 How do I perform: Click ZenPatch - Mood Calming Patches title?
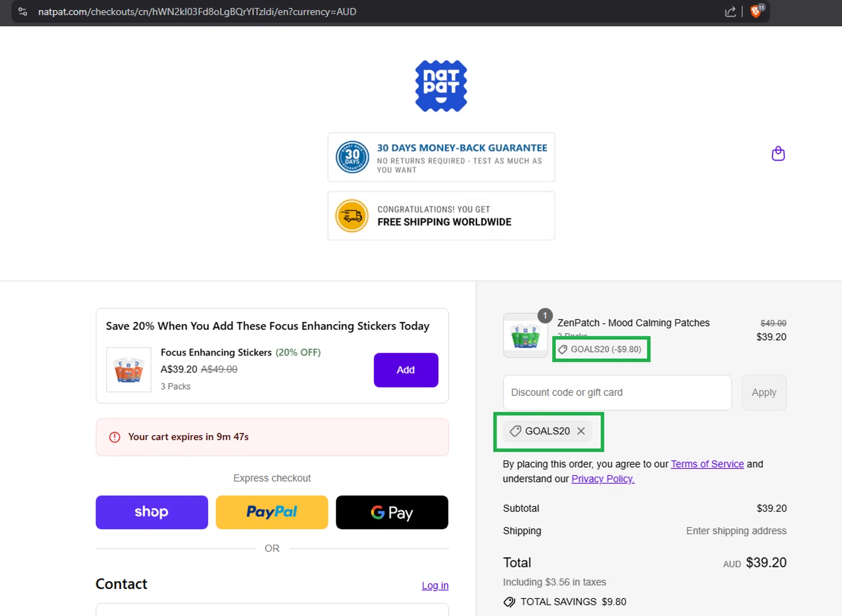[x=633, y=323]
